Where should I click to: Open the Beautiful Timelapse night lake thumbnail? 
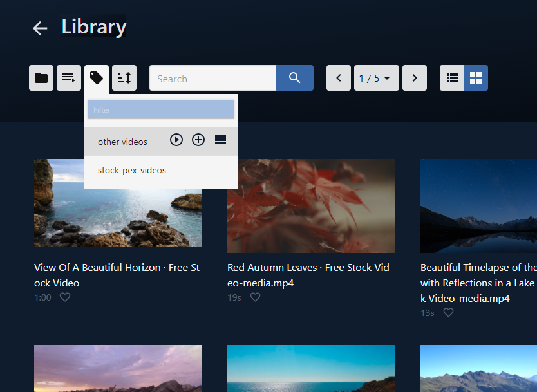click(479, 206)
